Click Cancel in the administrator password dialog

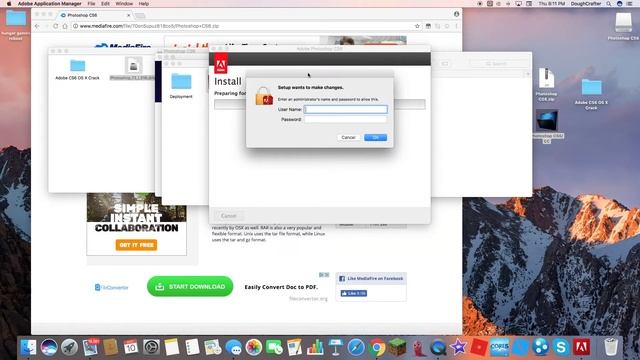[348, 138]
